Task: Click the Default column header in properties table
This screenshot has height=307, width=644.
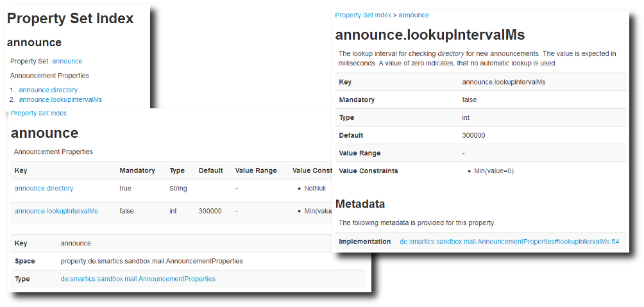Action: [210, 170]
